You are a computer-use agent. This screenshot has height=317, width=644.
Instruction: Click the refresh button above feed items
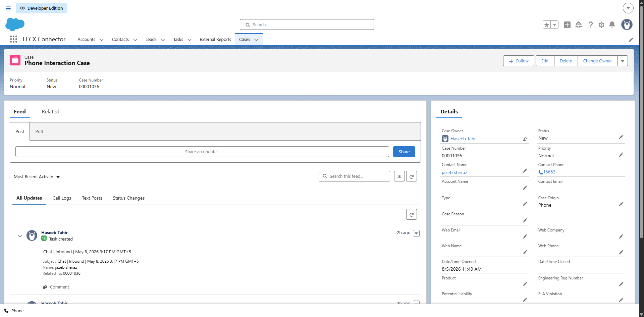coord(412,214)
